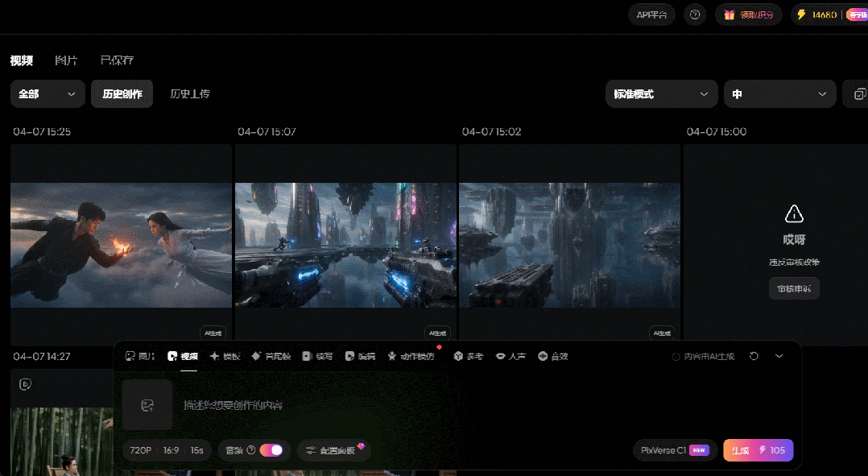
Task: Open 编辑 tab in creation panel
Action: [361, 357]
